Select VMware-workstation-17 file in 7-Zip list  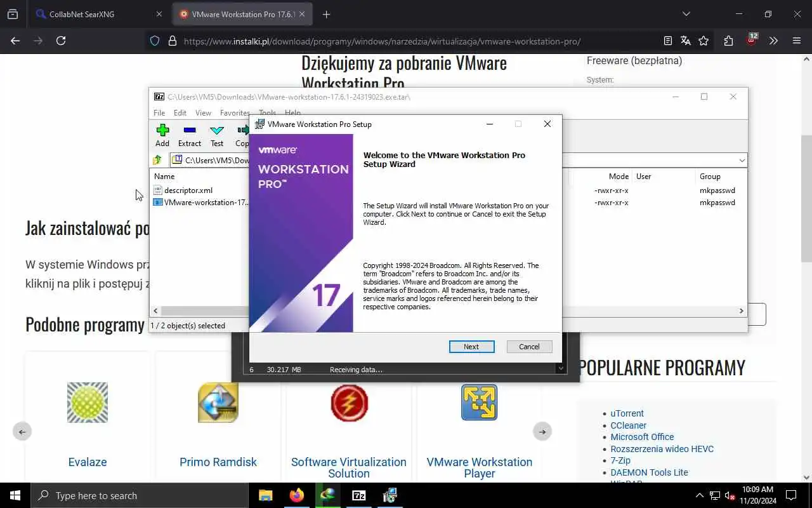202,203
